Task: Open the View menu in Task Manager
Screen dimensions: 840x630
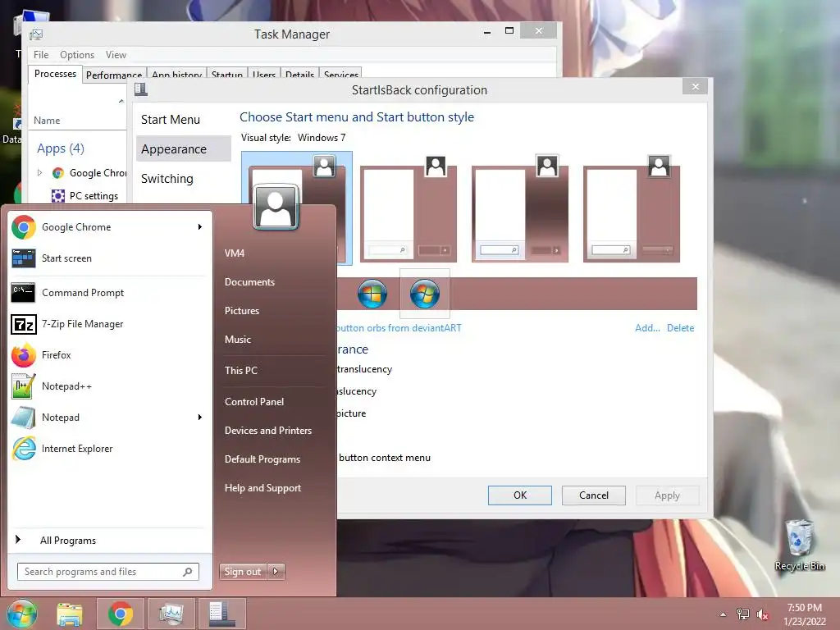Action: coord(116,55)
